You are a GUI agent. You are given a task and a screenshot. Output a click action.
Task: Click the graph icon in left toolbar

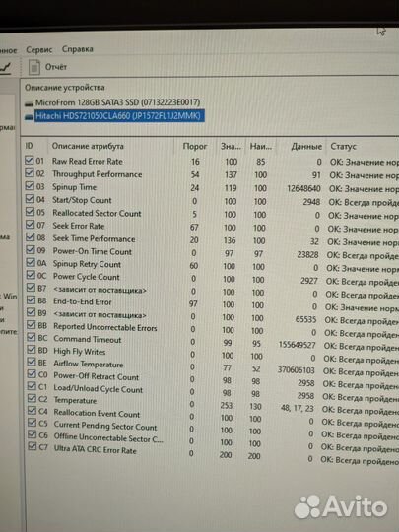[5, 68]
